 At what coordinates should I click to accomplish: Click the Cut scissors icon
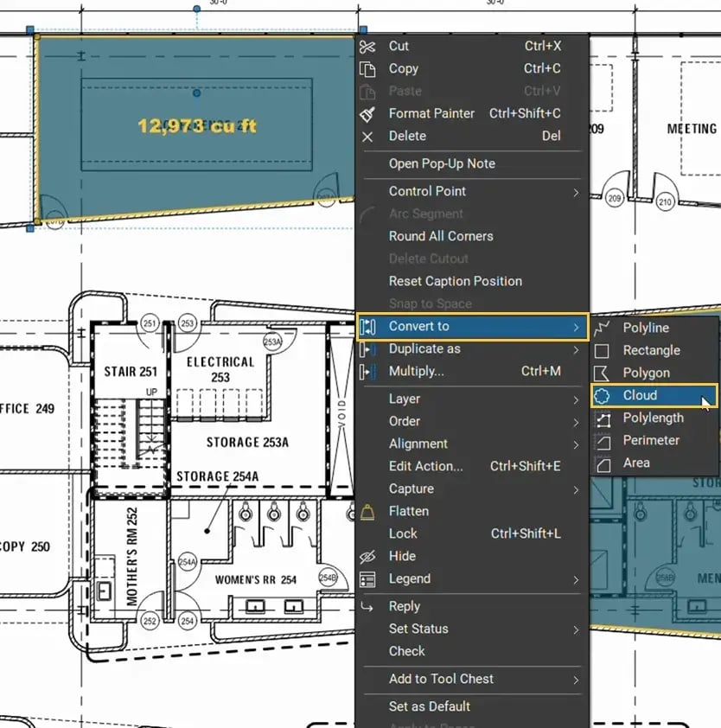367,47
